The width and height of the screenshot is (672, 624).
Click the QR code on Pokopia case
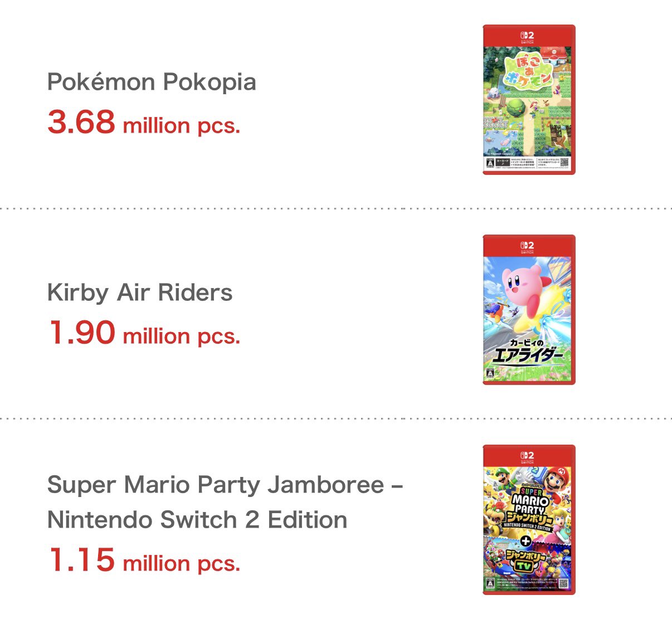[x=564, y=163]
